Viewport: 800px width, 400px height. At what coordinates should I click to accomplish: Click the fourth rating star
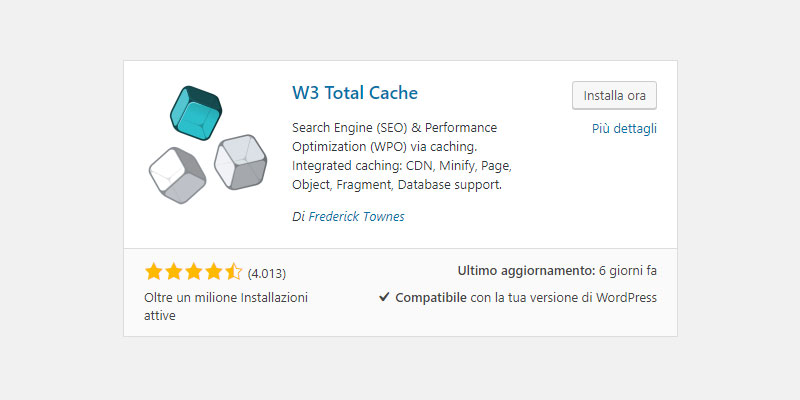pos(213,272)
